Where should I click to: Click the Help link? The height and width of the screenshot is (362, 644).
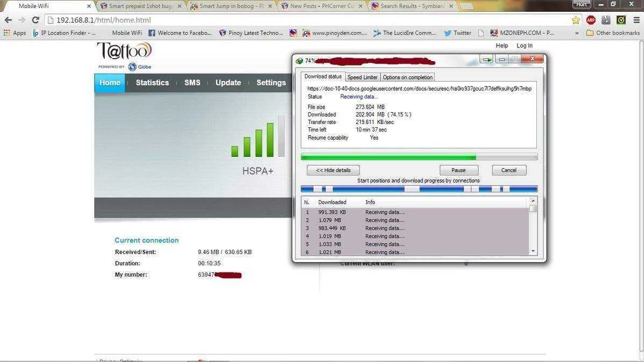[x=502, y=46]
